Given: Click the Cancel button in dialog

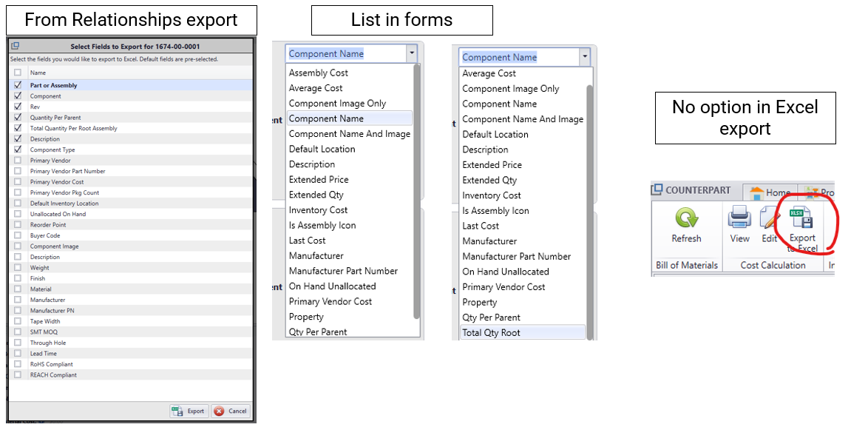Looking at the screenshot, I should [231, 411].
